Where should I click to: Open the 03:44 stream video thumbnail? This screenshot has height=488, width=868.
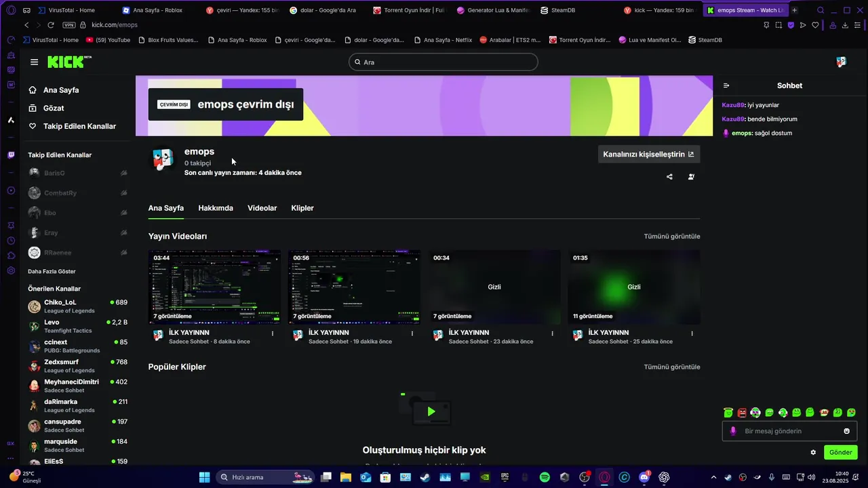click(214, 287)
